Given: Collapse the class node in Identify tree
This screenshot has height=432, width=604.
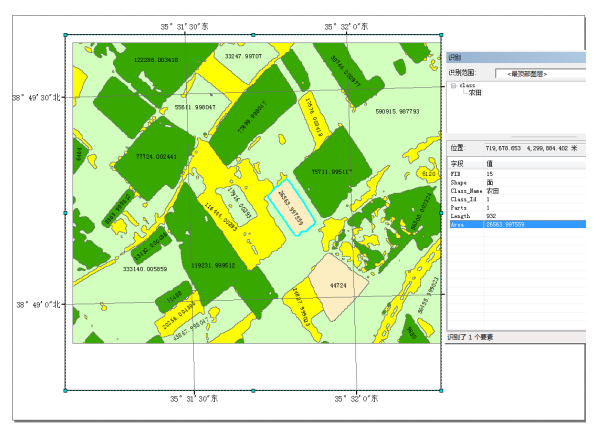Looking at the screenshot, I should tap(453, 86).
